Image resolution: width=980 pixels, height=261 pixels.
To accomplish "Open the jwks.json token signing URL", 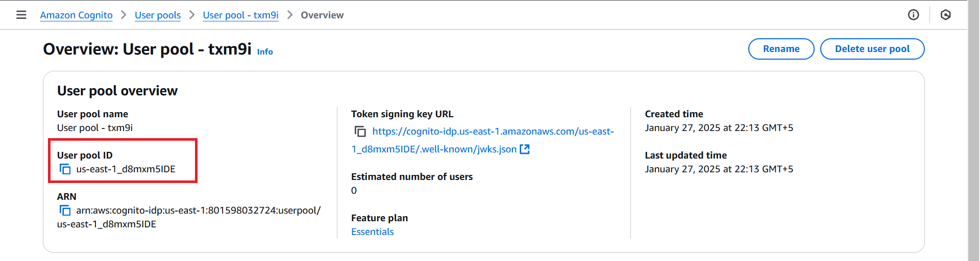I will click(483, 140).
